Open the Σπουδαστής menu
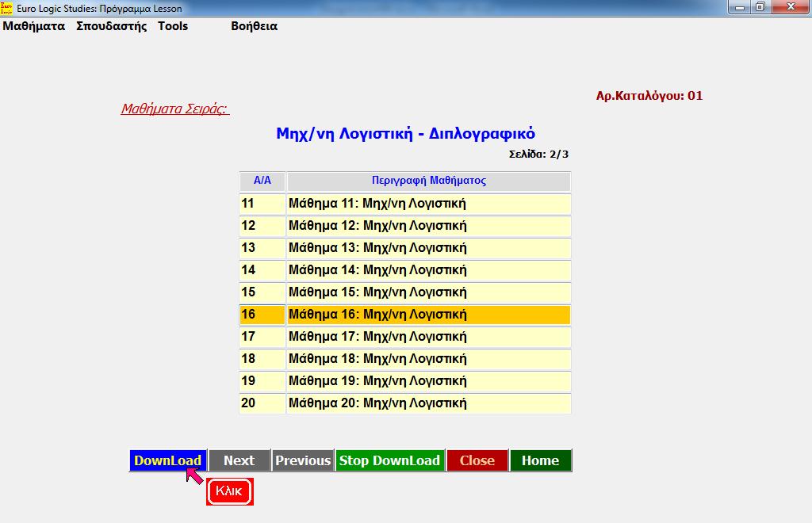This screenshot has width=812, height=523. (112, 26)
